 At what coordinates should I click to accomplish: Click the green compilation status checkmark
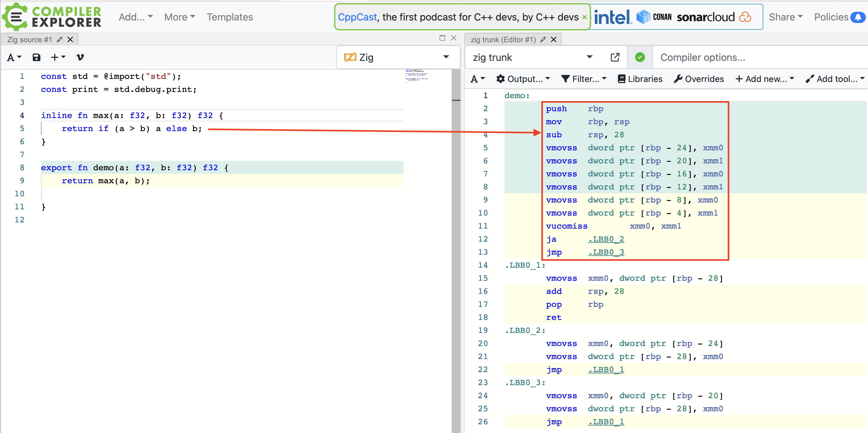point(639,57)
